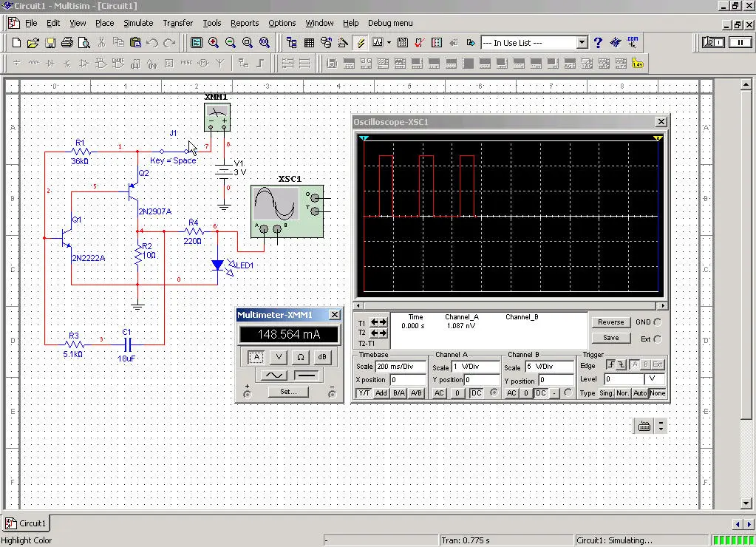Expand the Grapher analyses dropdown arrow
Screen dimensions: 756x547
pos(389,43)
